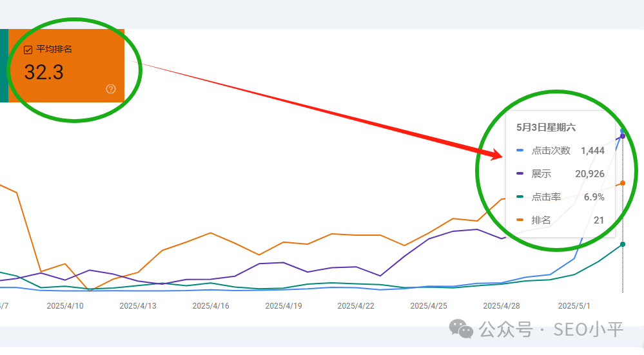Screen dimensions: 644x355
Task: Select the orange 平均排名 32.3 metric card
Action: (66, 66)
